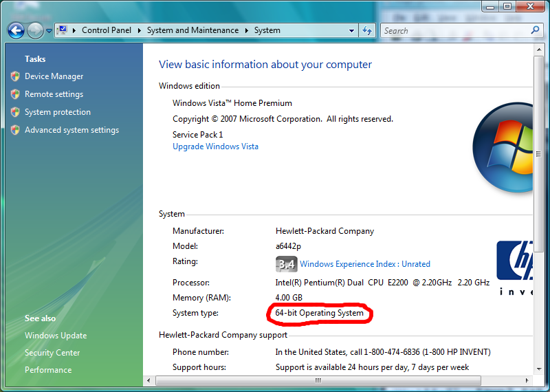Image resolution: width=550 pixels, height=392 pixels.
Task: Click the shield icon beside System protection
Action: tap(15, 112)
